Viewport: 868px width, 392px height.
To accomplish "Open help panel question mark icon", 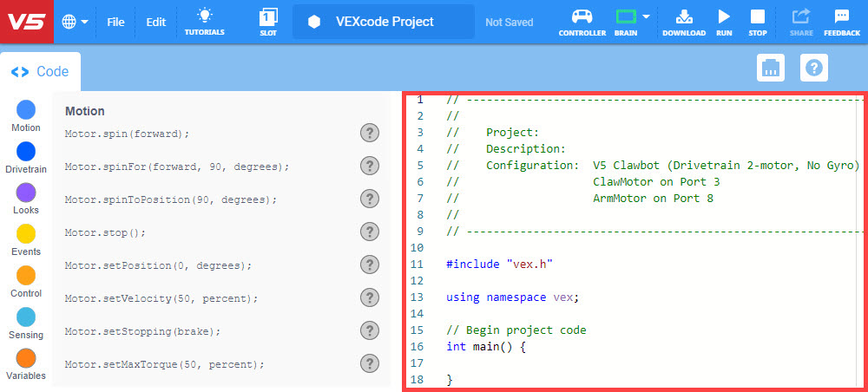I will [814, 68].
